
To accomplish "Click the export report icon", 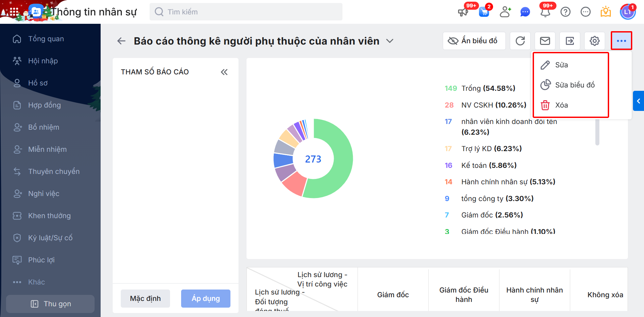I will (x=570, y=41).
